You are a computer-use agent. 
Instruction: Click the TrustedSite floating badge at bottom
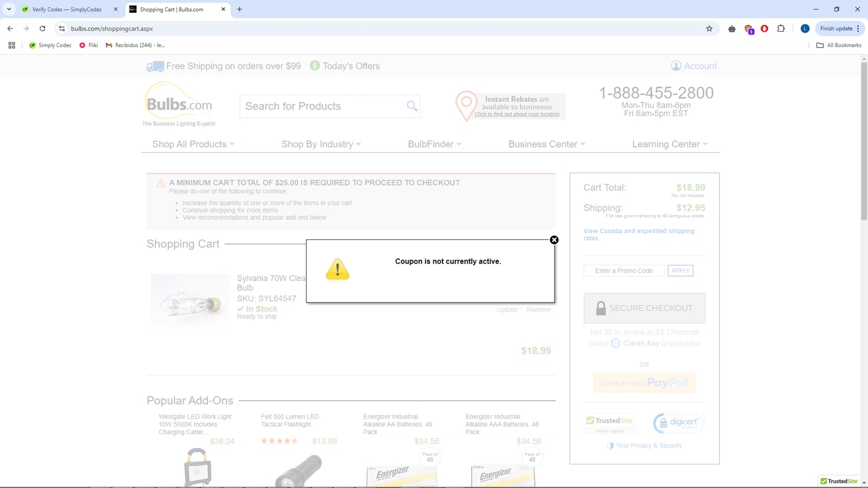tap(839, 481)
